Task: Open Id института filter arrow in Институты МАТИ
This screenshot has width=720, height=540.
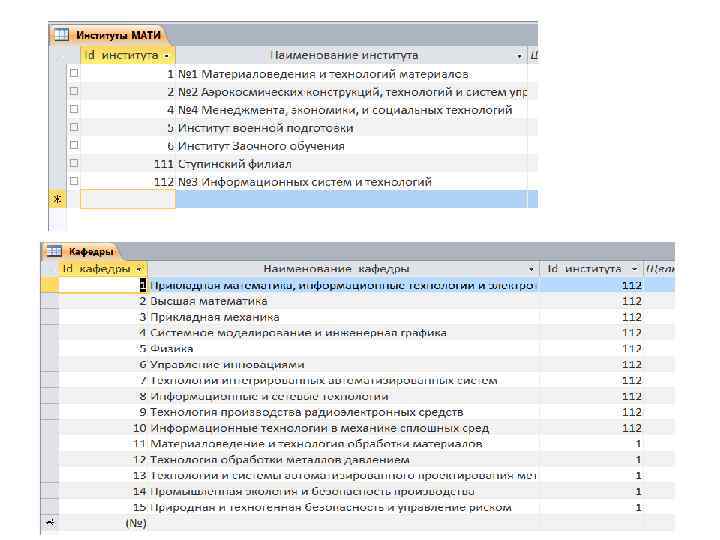Action: click(x=167, y=56)
